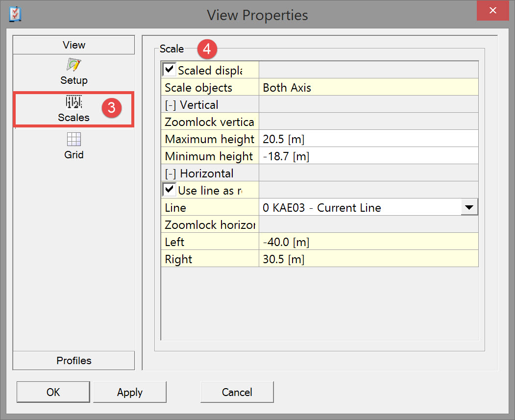Edit the Minimum height value field
Screen dimensions: 515x420
click(368, 156)
